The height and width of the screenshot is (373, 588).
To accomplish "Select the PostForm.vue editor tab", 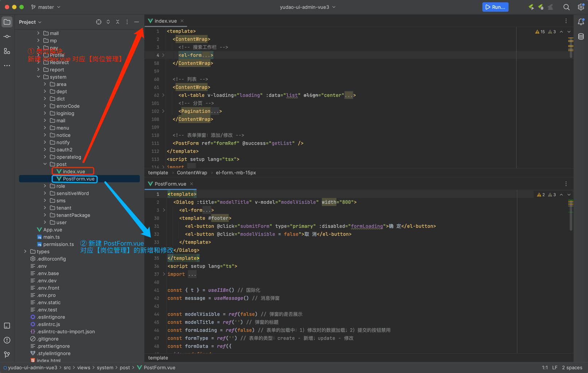I will tap(170, 184).
